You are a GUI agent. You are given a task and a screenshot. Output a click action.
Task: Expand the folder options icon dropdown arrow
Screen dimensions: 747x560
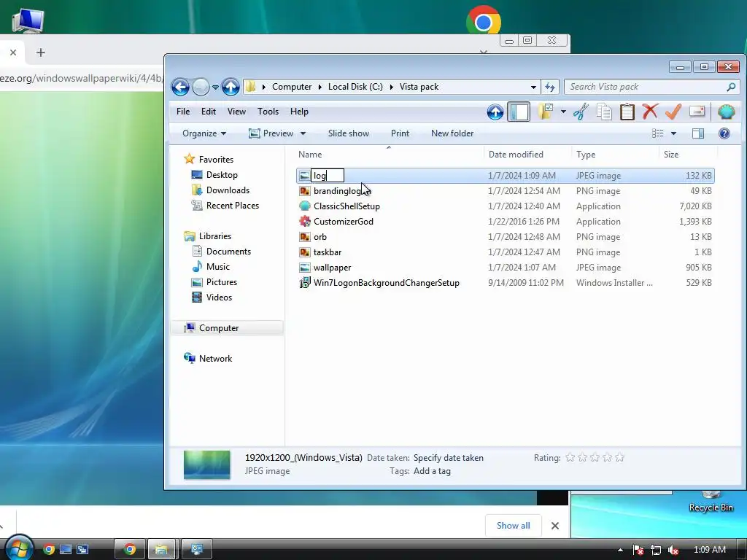(563, 112)
